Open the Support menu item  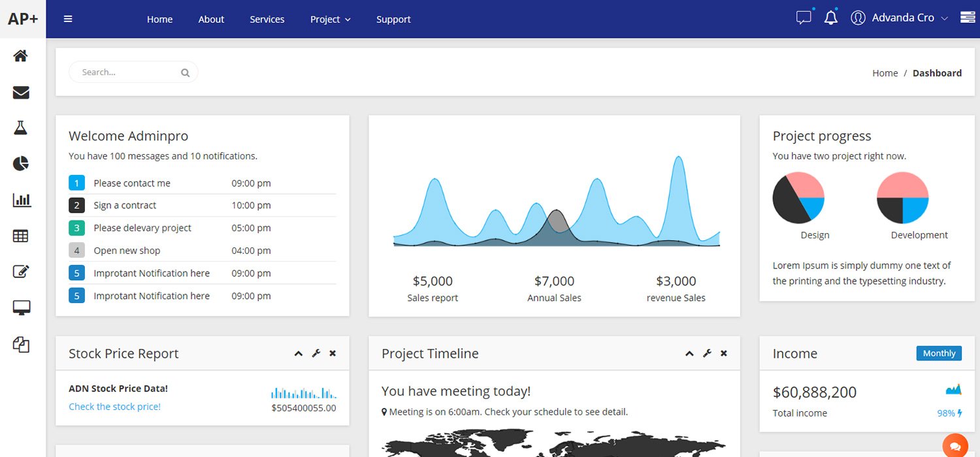pyautogui.click(x=393, y=20)
